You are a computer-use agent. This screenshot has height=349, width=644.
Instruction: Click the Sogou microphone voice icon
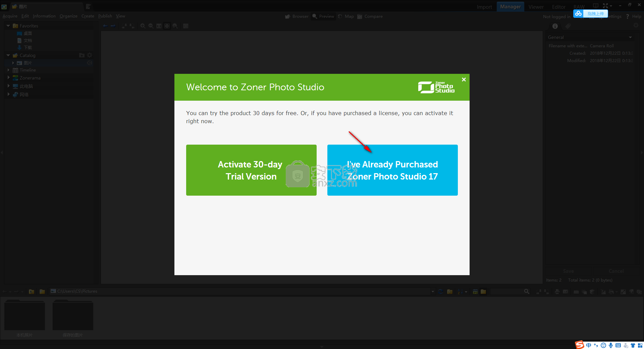[611, 345]
